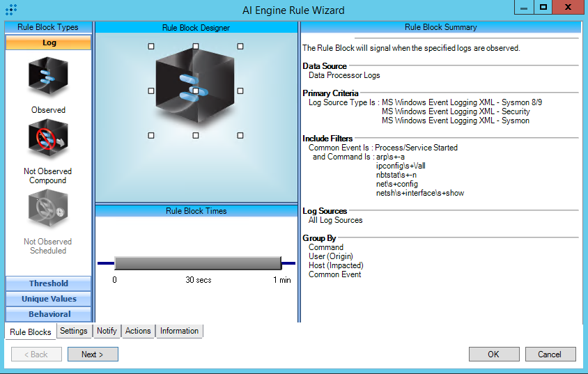Expand the Behavioral rule block section
Viewport: 588px width, 374px height.
point(49,314)
